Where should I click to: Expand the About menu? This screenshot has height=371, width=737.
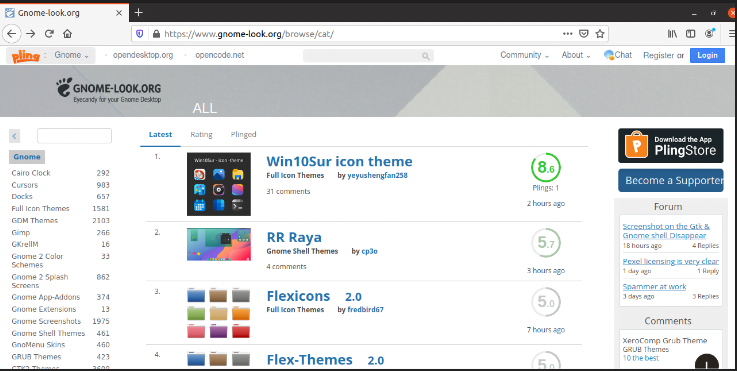[x=576, y=55]
